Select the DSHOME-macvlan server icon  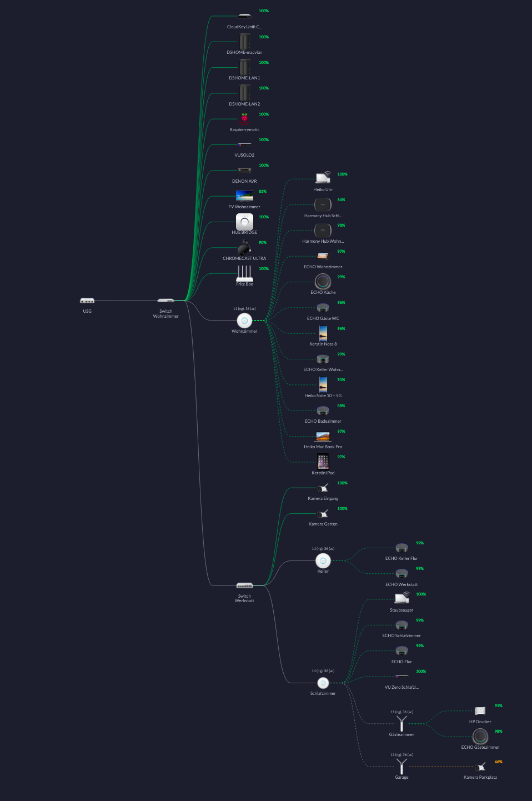click(x=244, y=42)
